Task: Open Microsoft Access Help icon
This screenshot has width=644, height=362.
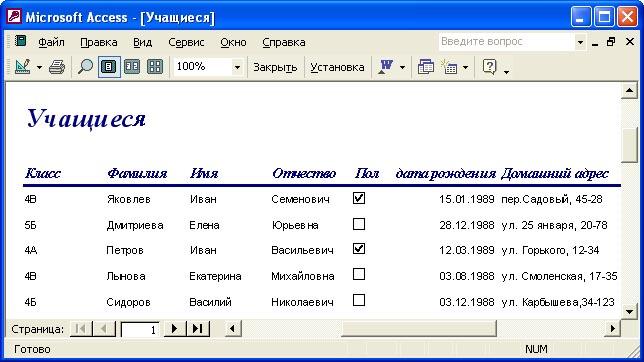Action: pos(490,67)
